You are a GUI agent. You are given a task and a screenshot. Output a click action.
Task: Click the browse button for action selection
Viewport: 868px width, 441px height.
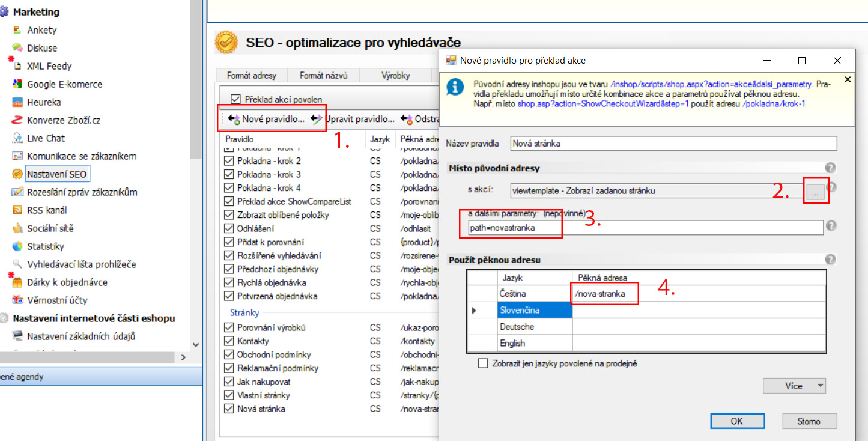click(815, 191)
